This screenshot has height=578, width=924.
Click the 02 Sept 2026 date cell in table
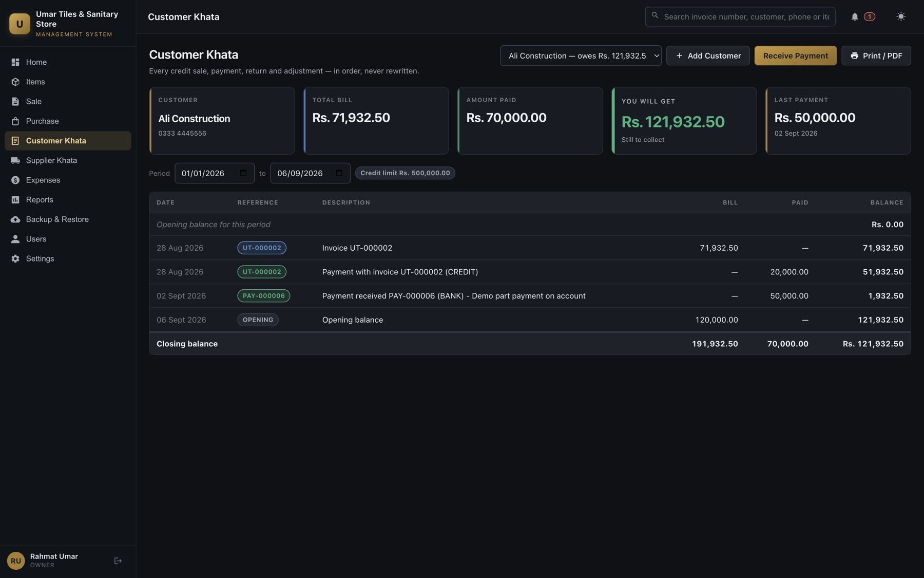click(x=181, y=296)
